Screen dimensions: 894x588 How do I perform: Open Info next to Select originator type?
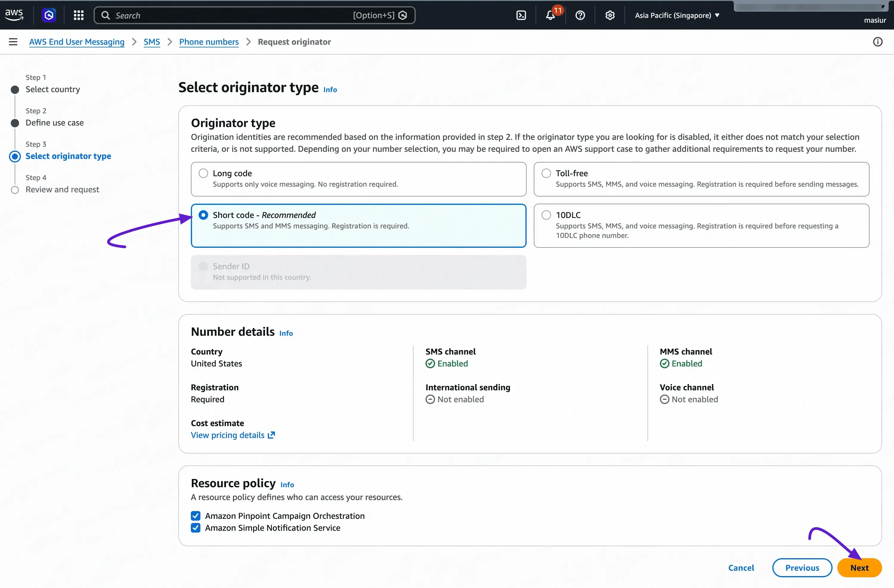click(330, 89)
